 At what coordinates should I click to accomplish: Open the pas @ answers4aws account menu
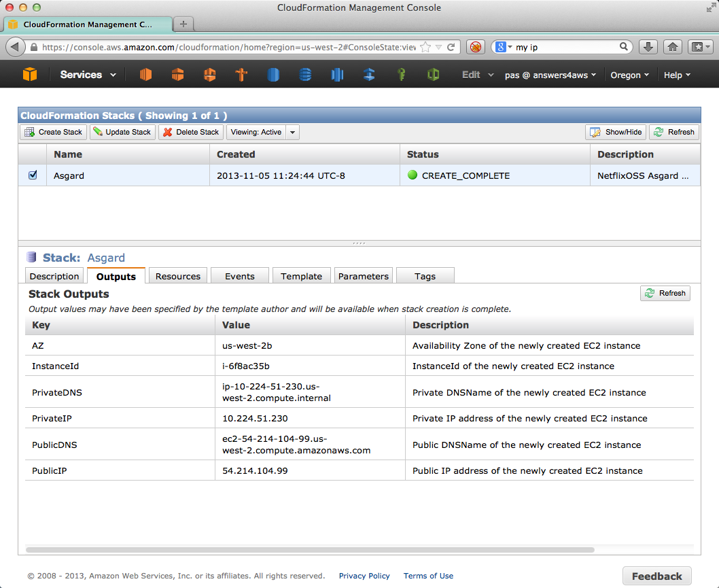[x=550, y=75]
